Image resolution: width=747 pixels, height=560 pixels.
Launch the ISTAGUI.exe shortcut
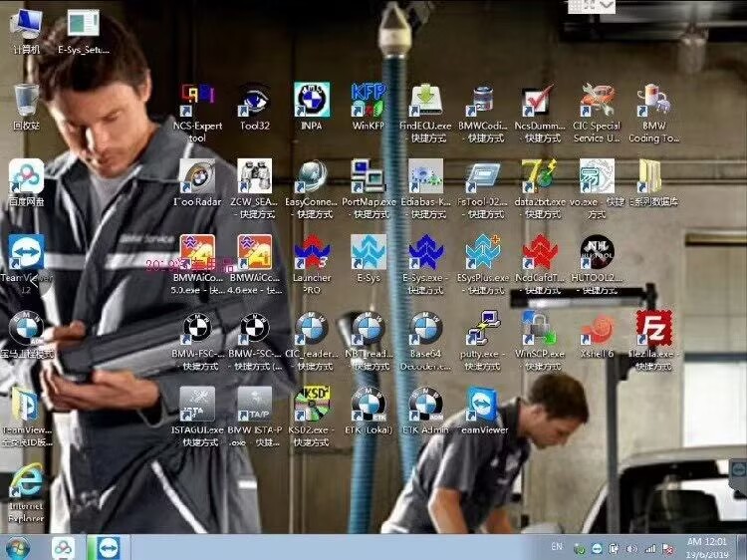(x=197, y=404)
